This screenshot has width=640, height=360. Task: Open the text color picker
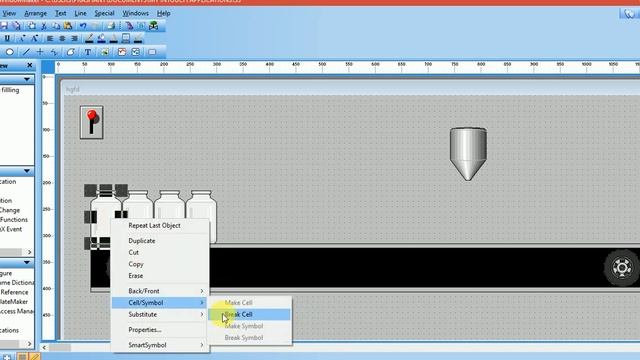tap(113, 38)
